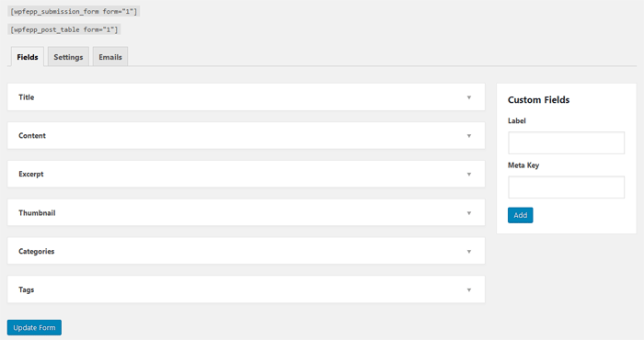Open the Settings tab

(x=68, y=57)
